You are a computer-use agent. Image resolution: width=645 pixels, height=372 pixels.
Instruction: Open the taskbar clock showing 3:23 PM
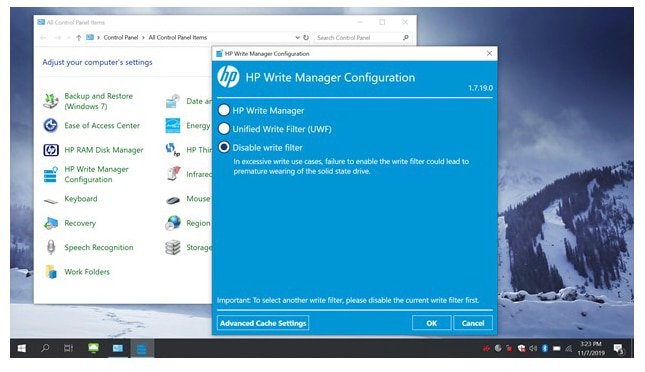591,349
